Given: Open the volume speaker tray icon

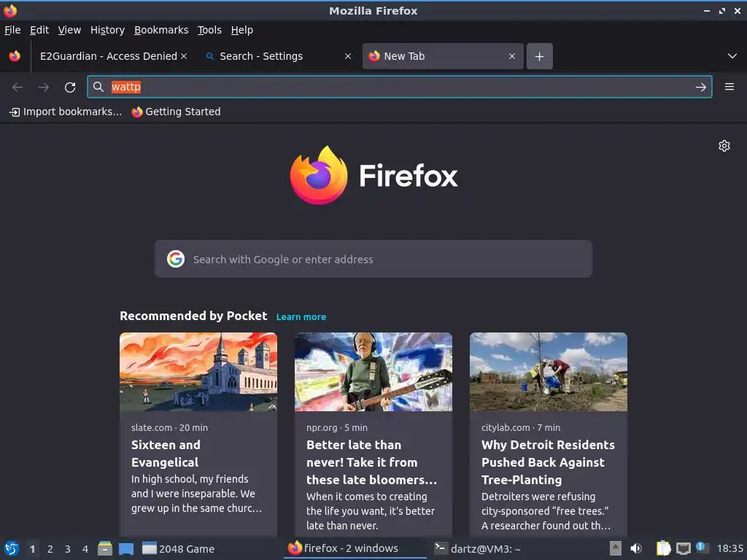Looking at the screenshot, I should click(636, 548).
